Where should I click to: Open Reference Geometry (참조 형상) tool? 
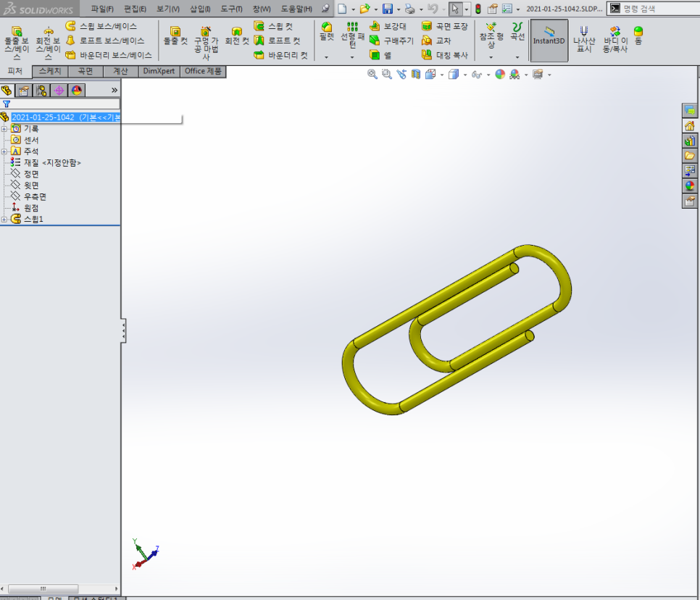tap(491, 35)
